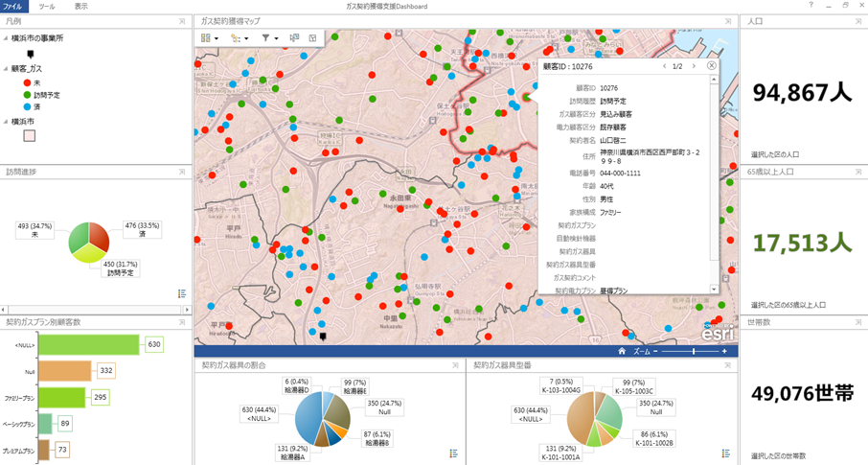Show legend icon on 契約ガス器具型番 chart

[726, 453]
